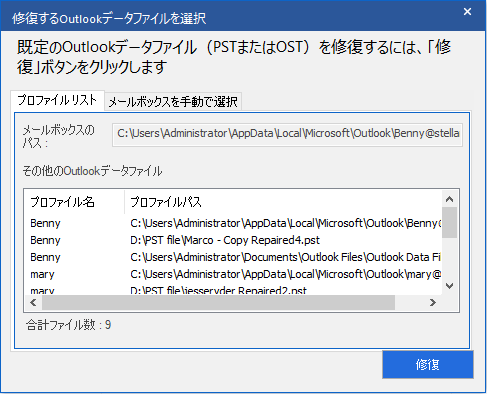This screenshot has width=487, height=394.
Task: Click その他のOutlookデータファイル label
Action: pos(92,171)
